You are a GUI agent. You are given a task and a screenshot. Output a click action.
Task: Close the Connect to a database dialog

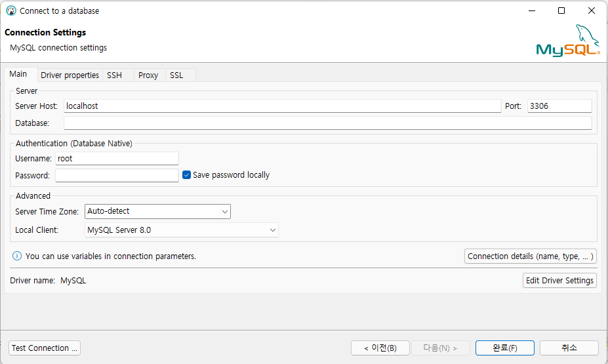click(x=592, y=11)
